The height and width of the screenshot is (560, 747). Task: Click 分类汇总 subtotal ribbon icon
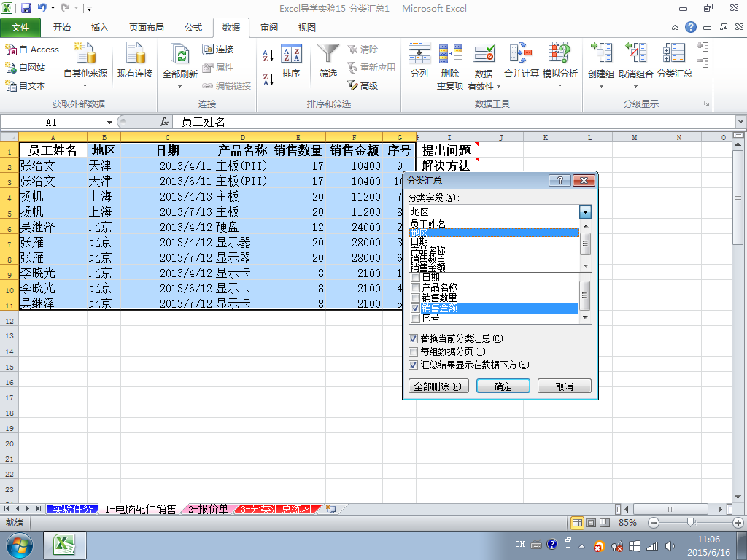[674, 53]
